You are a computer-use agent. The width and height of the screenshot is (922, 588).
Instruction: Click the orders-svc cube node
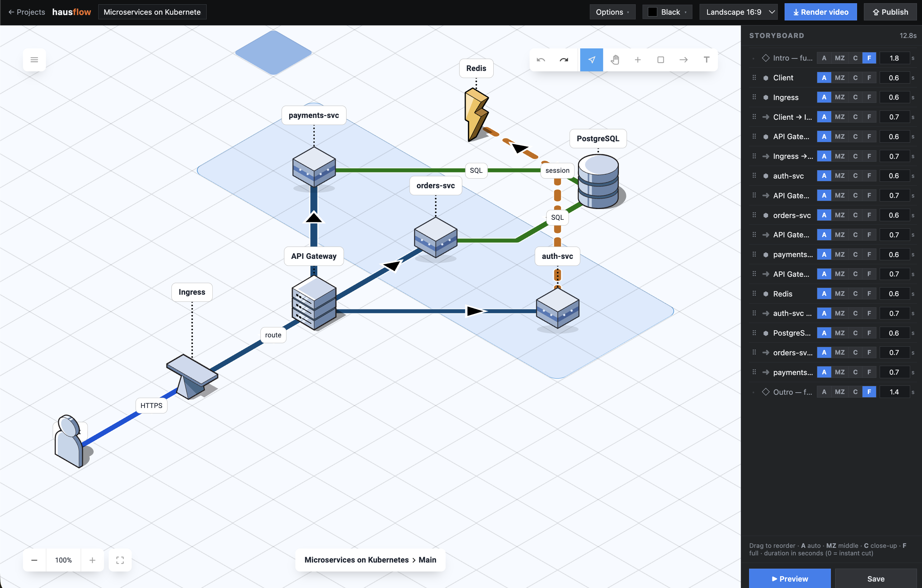(x=436, y=237)
